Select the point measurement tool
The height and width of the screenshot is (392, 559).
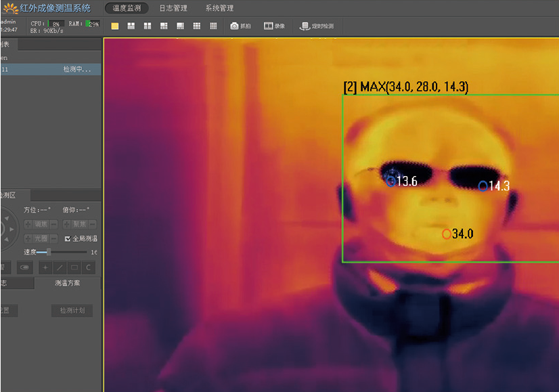(x=45, y=268)
